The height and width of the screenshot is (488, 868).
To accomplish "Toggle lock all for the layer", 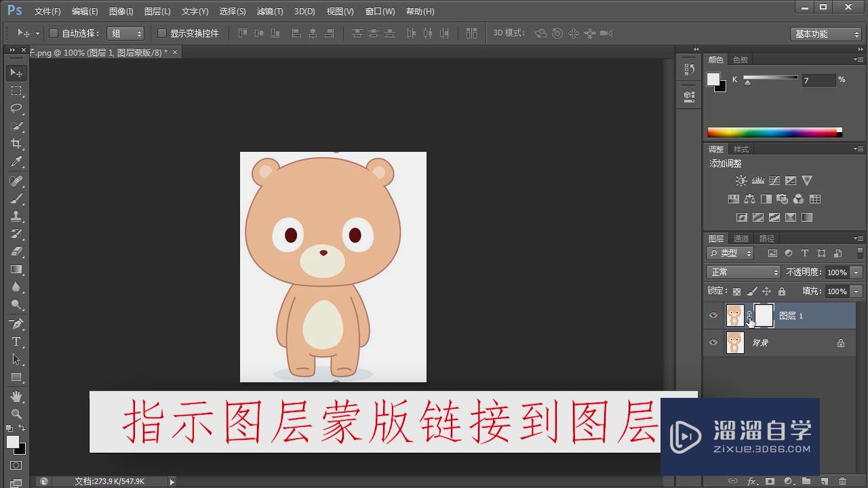I will click(781, 291).
